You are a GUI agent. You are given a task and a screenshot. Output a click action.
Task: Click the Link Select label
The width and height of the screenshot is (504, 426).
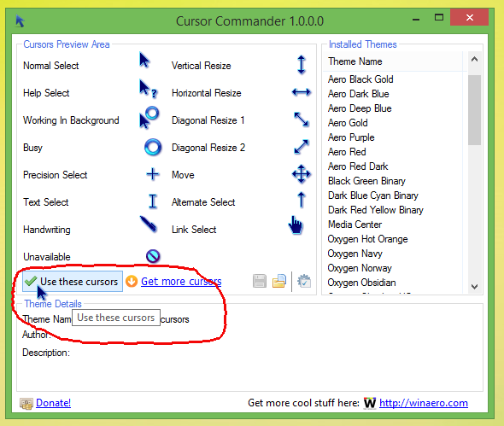[x=194, y=230]
